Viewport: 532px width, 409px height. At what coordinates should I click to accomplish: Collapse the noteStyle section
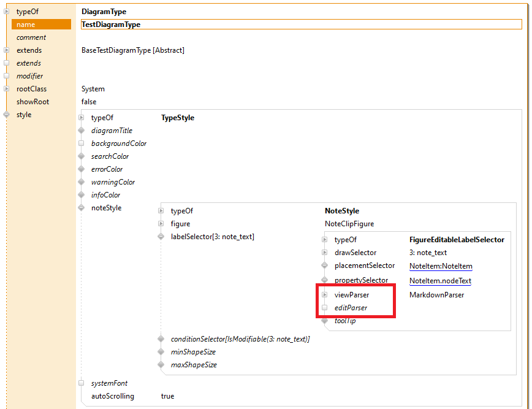point(81,208)
